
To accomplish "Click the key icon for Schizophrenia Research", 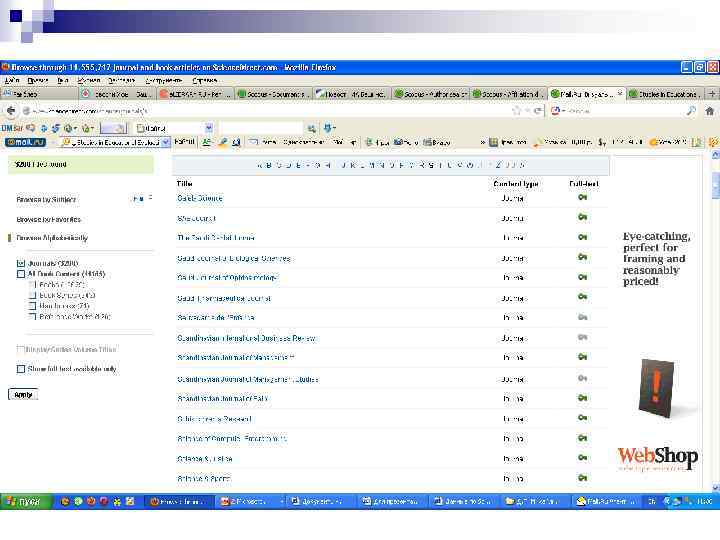I will pos(582,418).
